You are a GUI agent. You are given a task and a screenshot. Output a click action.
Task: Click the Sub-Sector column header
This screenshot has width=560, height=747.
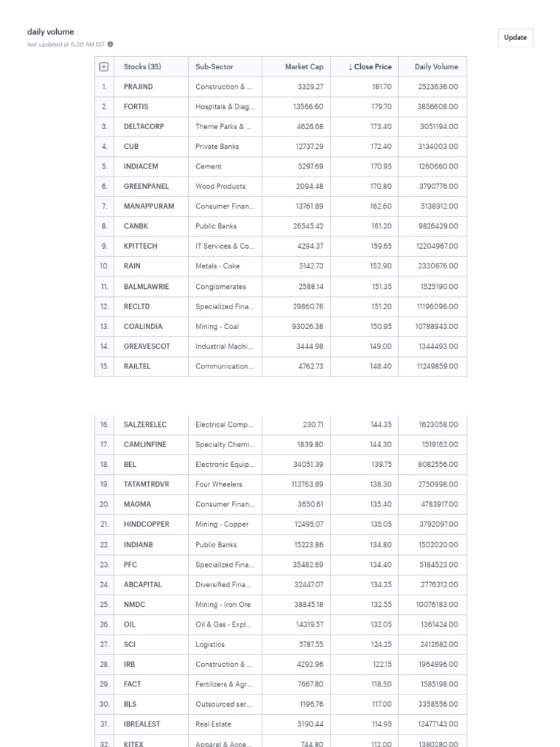coord(214,66)
